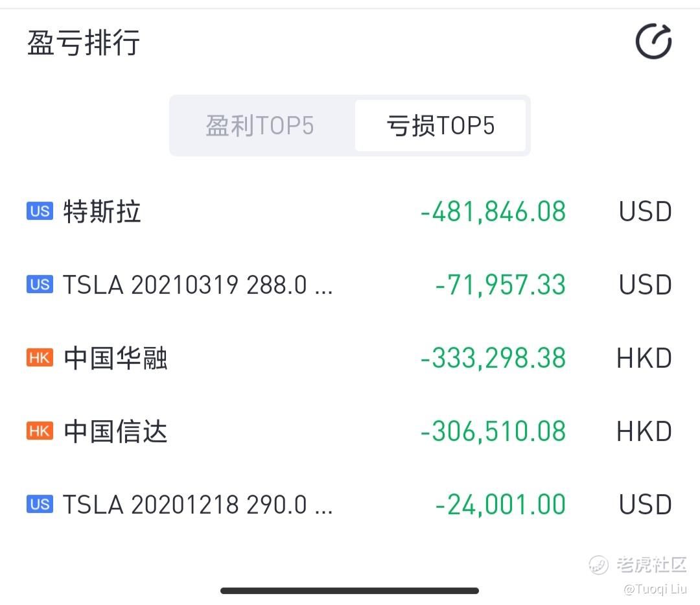The width and height of the screenshot is (700, 605).
Task: Click the US badge beside TSLA 20201218
Action: pos(40,504)
